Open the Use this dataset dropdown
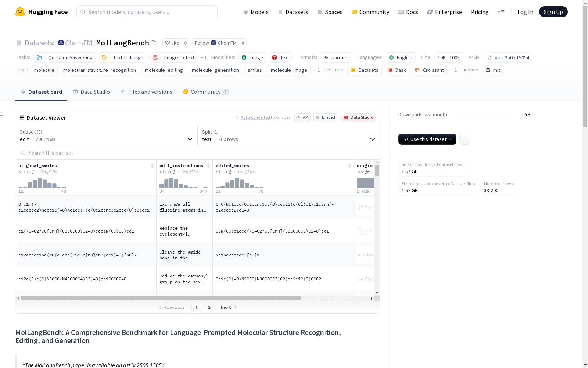This screenshot has width=588, height=368. [x=427, y=139]
